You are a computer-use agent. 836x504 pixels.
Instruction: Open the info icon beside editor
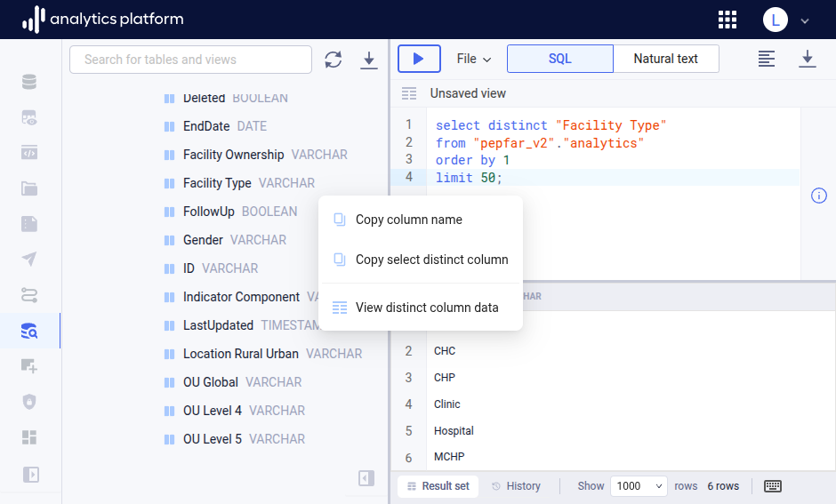[819, 196]
